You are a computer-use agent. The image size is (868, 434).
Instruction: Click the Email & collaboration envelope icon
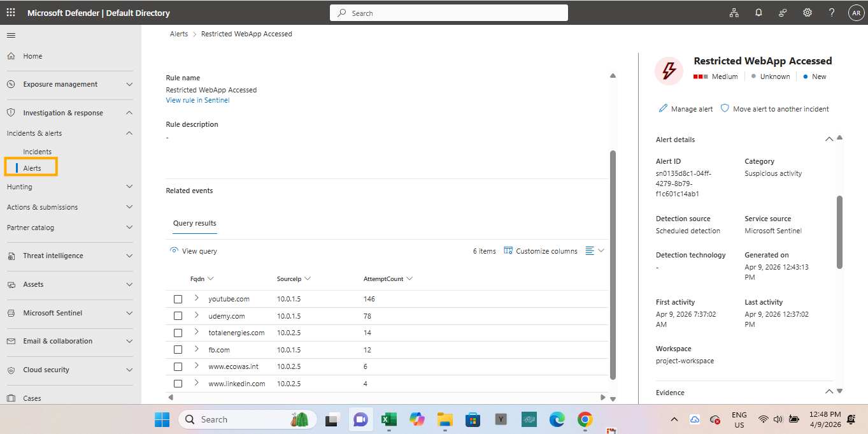tap(11, 341)
